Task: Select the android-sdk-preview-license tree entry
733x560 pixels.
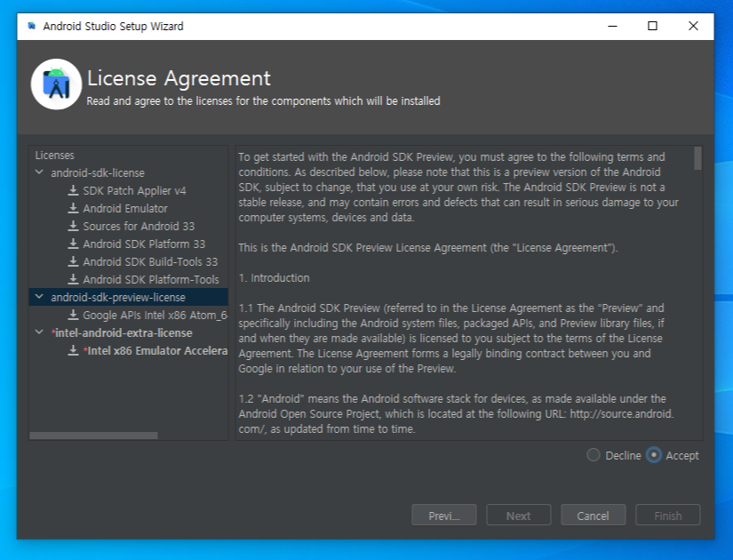Action: point(118,297)
